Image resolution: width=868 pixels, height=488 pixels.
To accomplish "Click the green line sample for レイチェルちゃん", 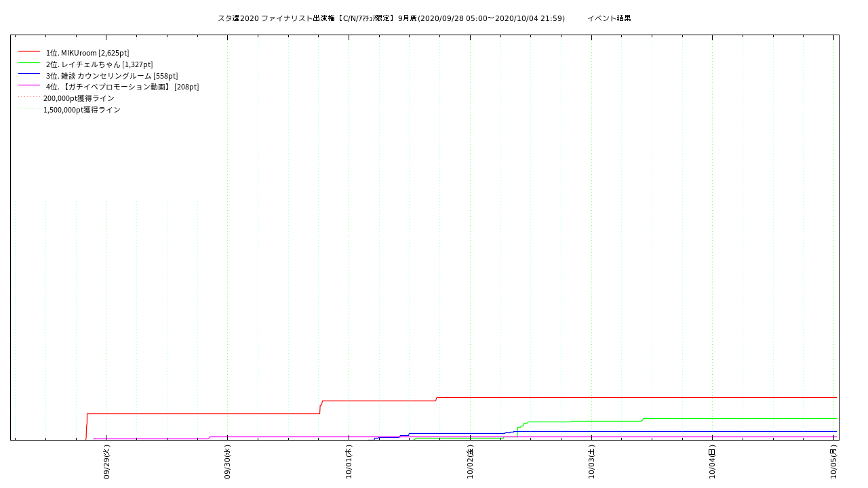I will [x=29, y=62].
